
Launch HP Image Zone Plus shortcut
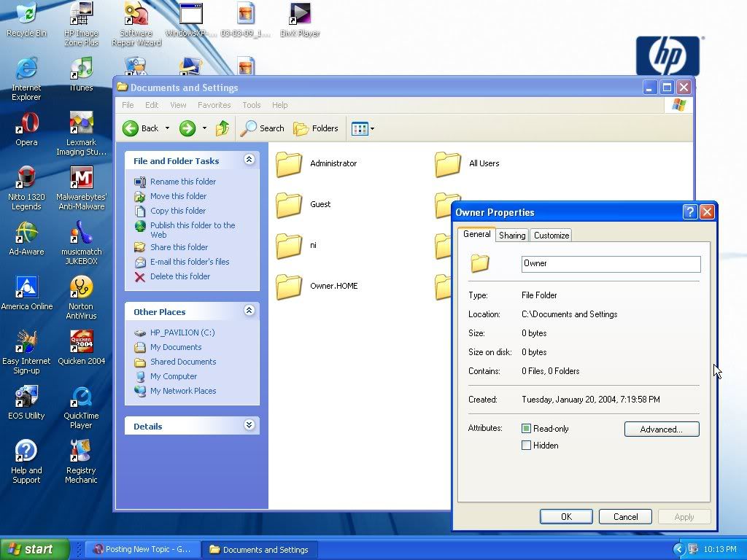point(82,24)
